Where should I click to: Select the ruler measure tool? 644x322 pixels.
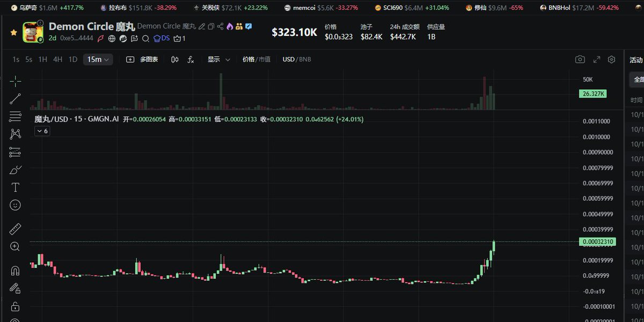[x=15, y=229]
